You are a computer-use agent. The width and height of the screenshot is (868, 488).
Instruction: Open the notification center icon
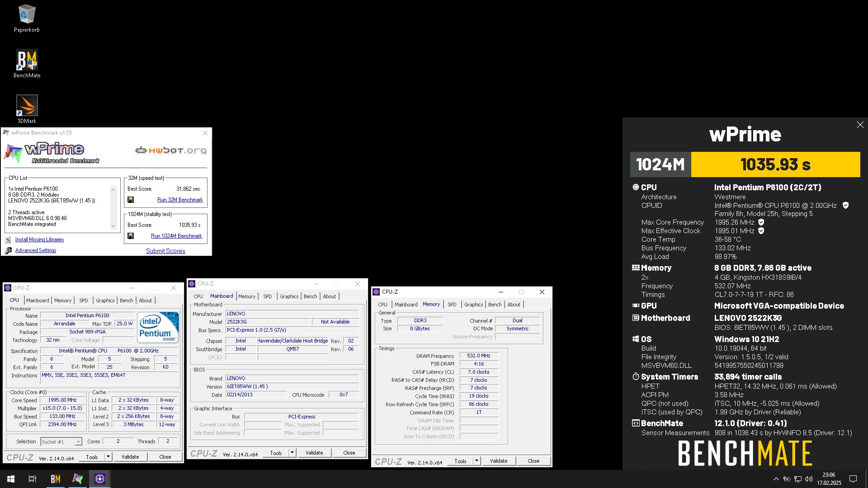[x=853, y=479]
